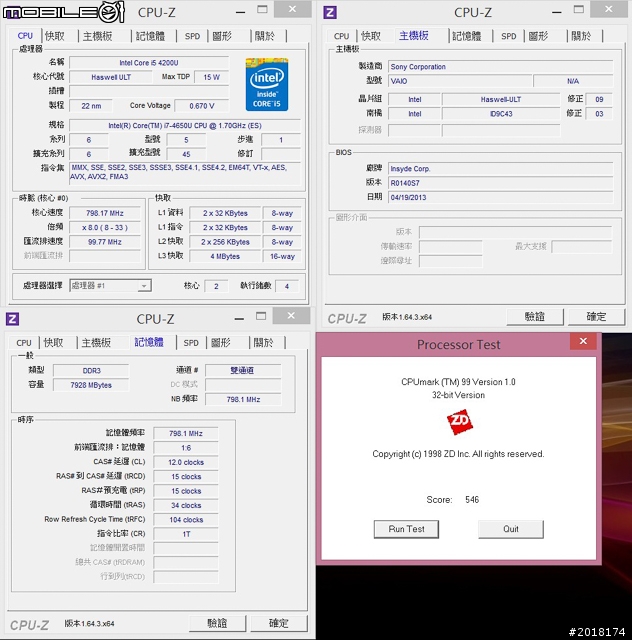Click the x 8.0 ( 8 - 33 ) multiplier value
Screen dimensions: 632x640
[x=105, y=227]
